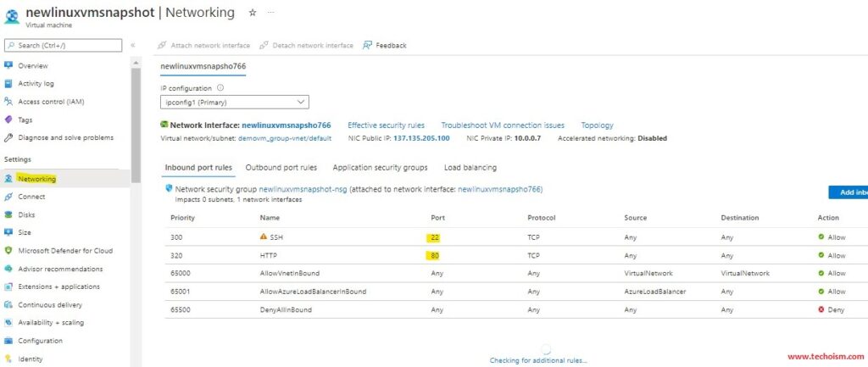Sort the rules by the Priority column header
The width and height of the screenshot is (868, 367).
[x=183, y=218]
